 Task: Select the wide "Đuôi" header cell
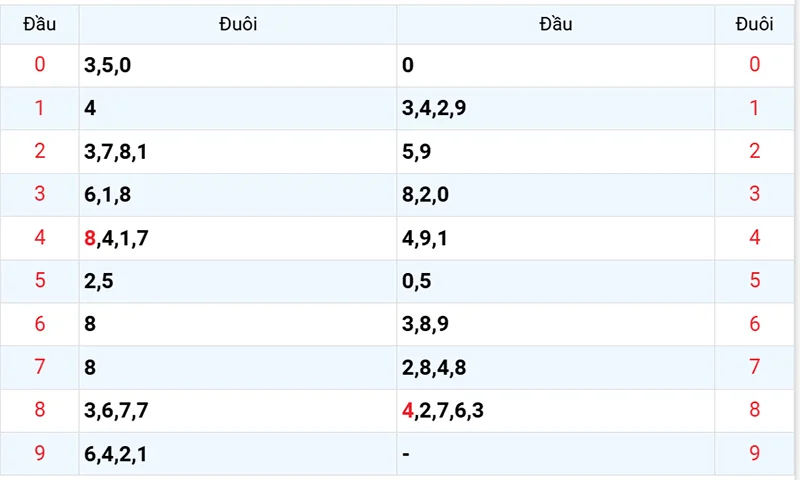(238, 25)
